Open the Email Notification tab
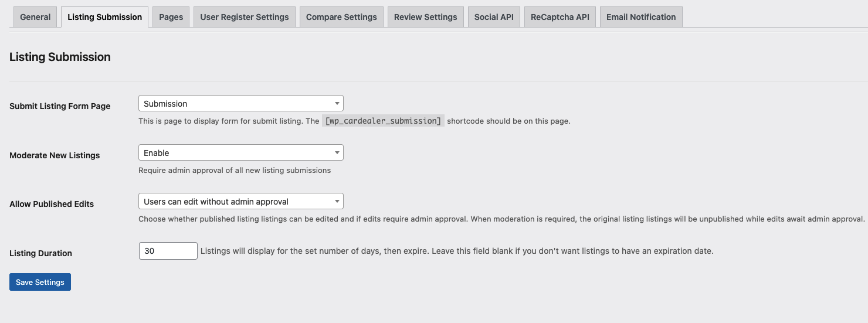This screenshot has height=323, width=868. 640,17
